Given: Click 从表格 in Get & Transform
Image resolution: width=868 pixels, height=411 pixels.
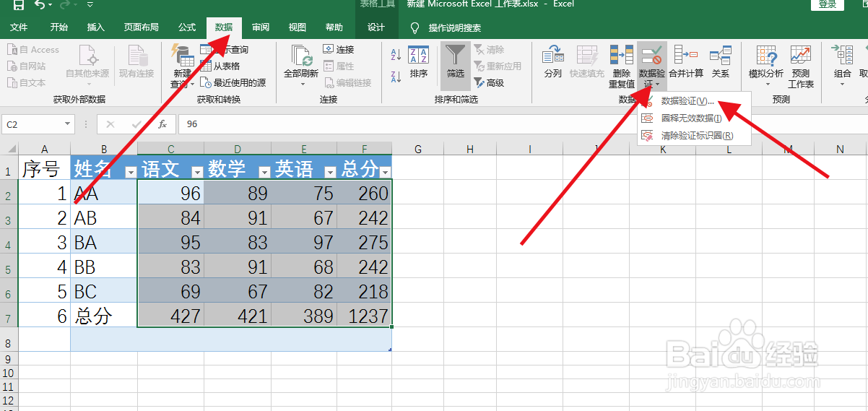Looking at the screenshot, I should 220,66.
